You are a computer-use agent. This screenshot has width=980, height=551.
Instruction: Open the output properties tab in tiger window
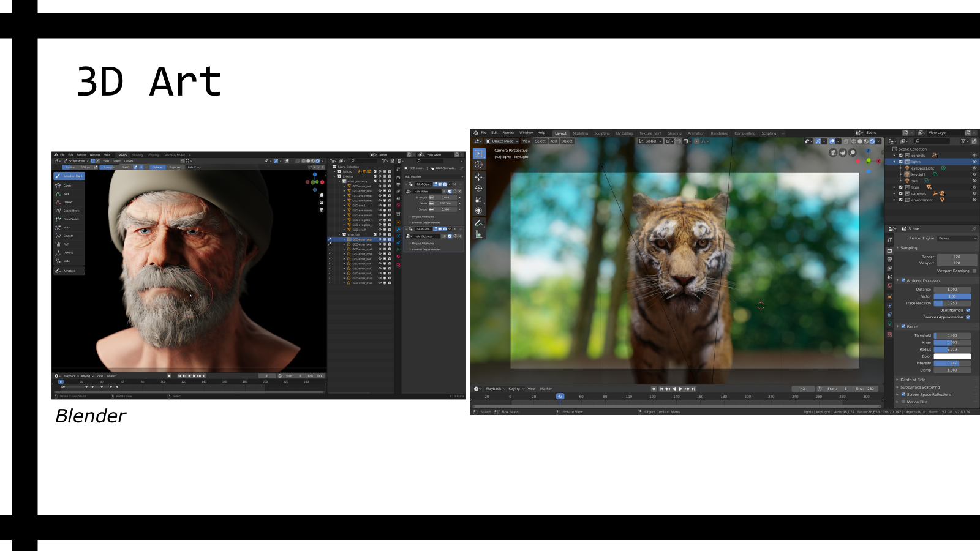click(889, 260)
